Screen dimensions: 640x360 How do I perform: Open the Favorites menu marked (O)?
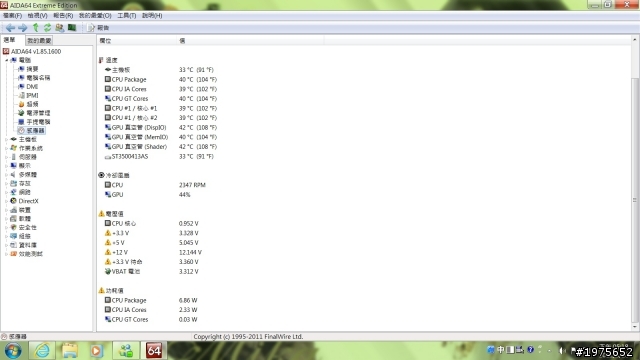(95, 16)
